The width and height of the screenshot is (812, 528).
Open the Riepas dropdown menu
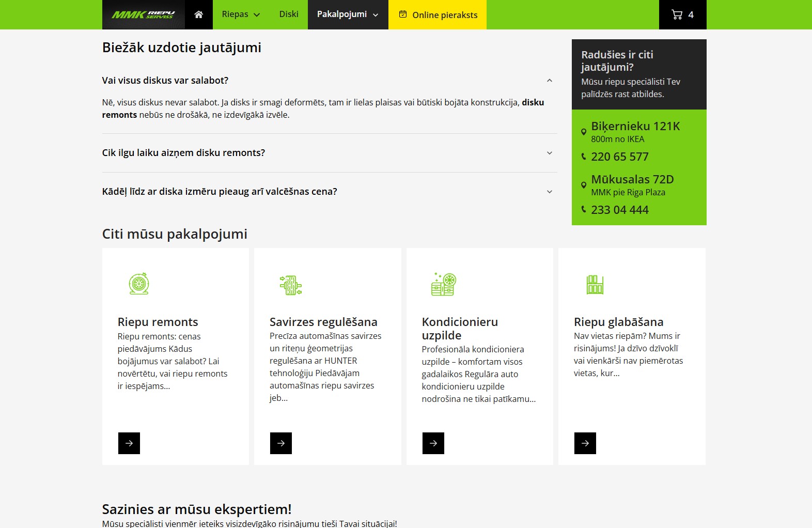click(241, 14)
